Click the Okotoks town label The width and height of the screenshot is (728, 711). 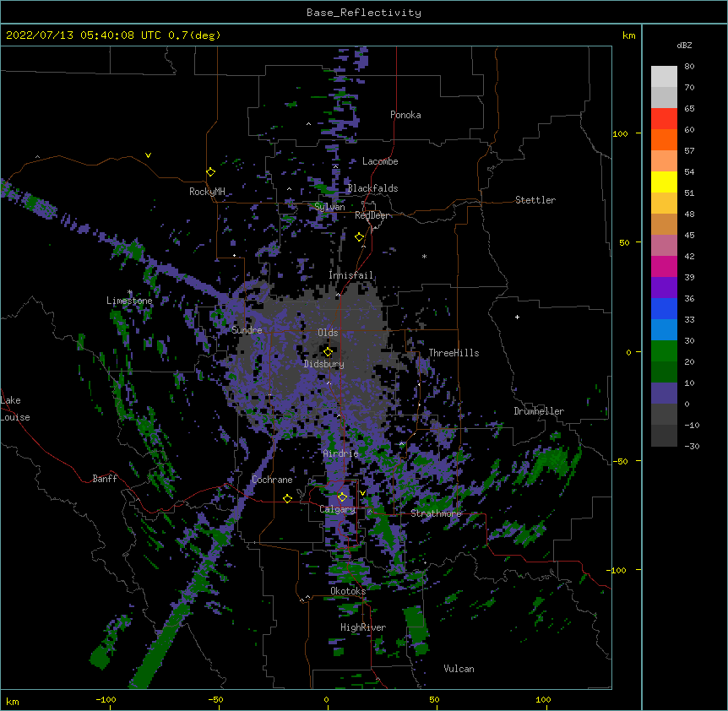[x=348, y=591]
